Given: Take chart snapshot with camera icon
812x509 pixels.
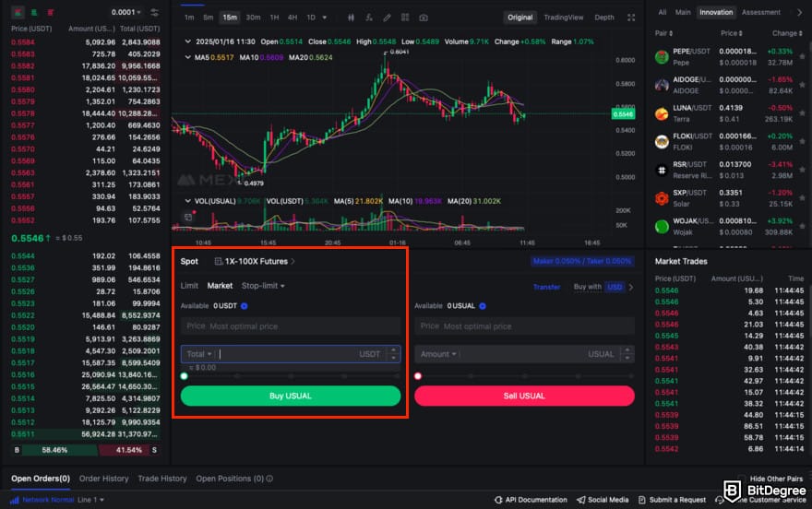Looking at the screenshot, I should [x=424, y=18].
